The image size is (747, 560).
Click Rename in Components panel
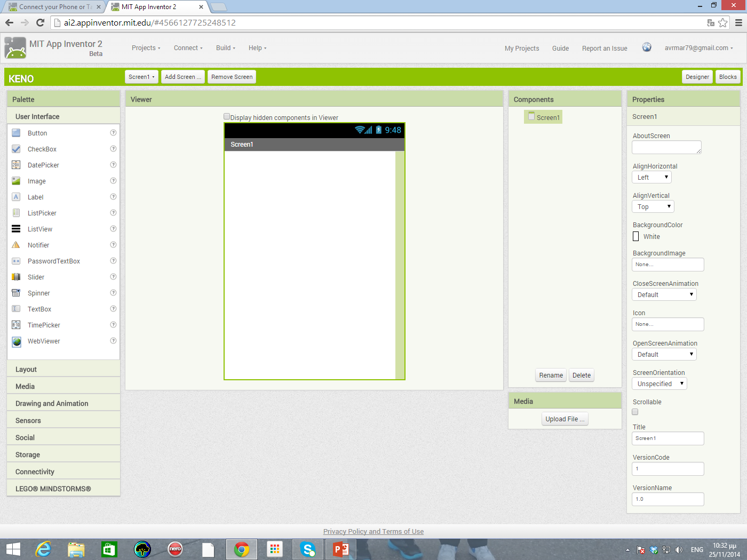(551, 375)
